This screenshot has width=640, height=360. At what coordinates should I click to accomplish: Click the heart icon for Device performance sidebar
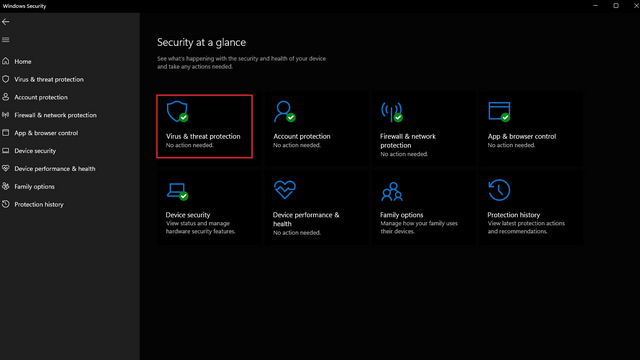(5, 169)
